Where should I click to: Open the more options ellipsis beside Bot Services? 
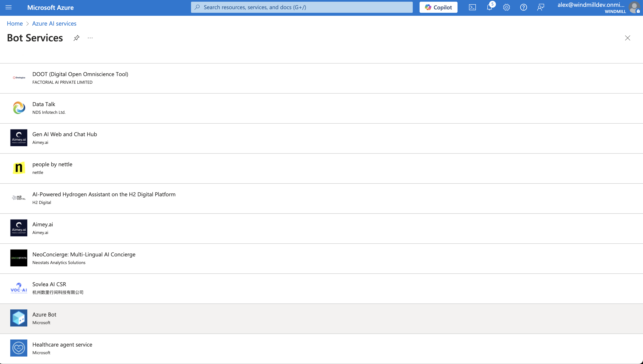(90, 38)
